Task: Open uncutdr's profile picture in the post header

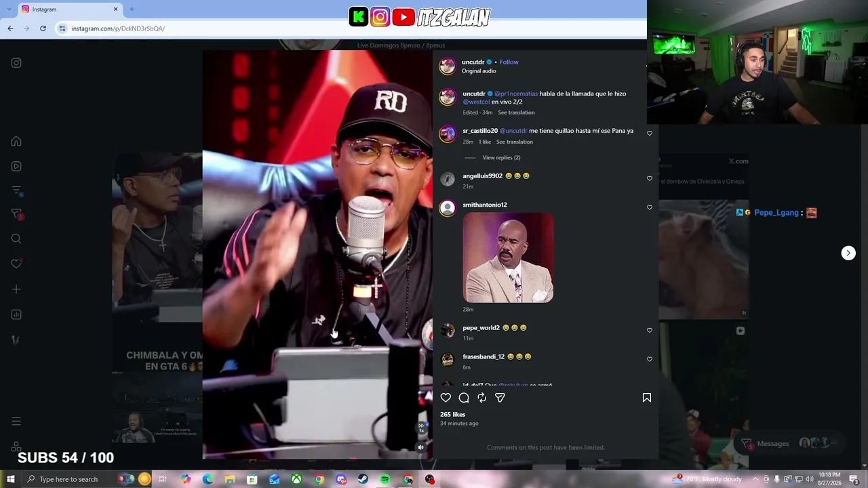Action: coord(447,66)
